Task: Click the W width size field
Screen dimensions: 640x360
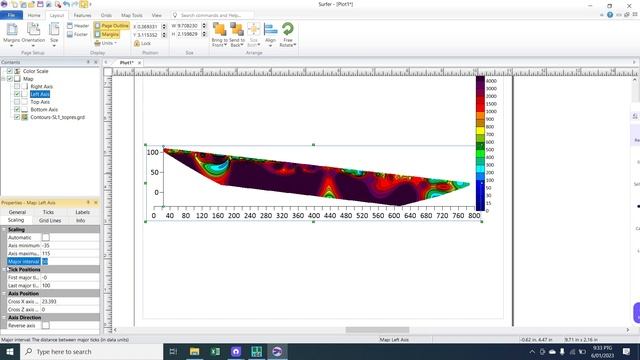Action: point(189,26)
